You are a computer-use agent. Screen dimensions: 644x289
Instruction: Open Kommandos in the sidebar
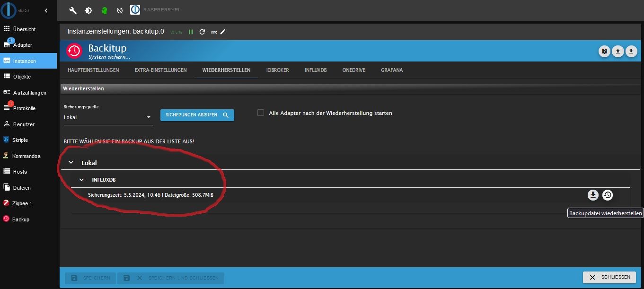pos(28,156)
